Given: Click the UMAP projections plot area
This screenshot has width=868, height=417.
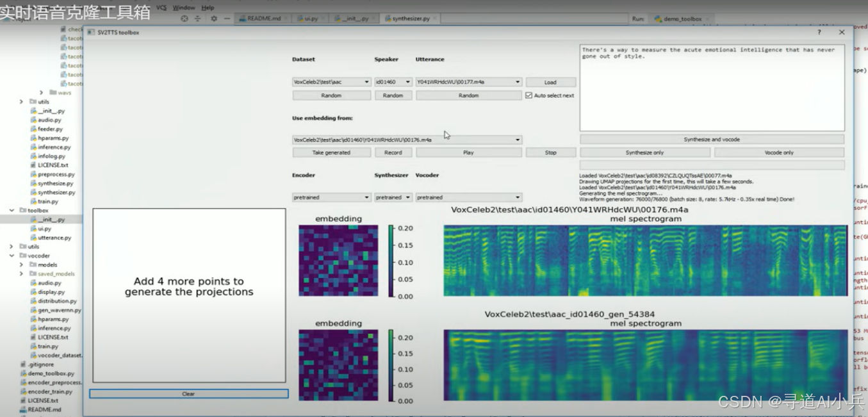Looking at the screenshot, I should [189, 295].
